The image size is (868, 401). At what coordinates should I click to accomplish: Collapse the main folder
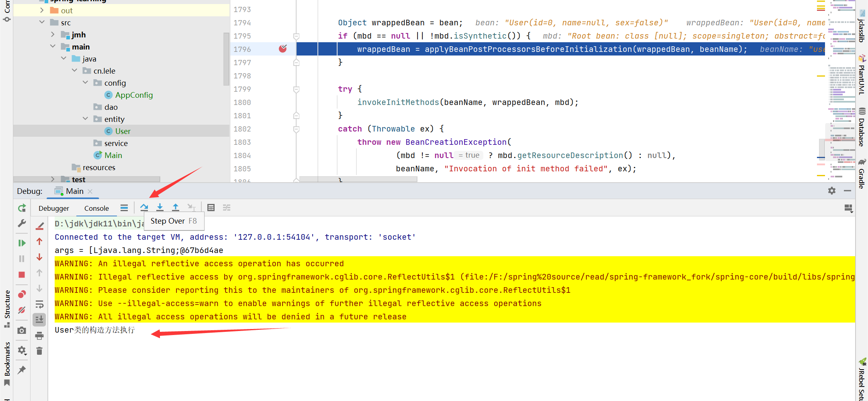pyautogui.click(x=53, y=46)
